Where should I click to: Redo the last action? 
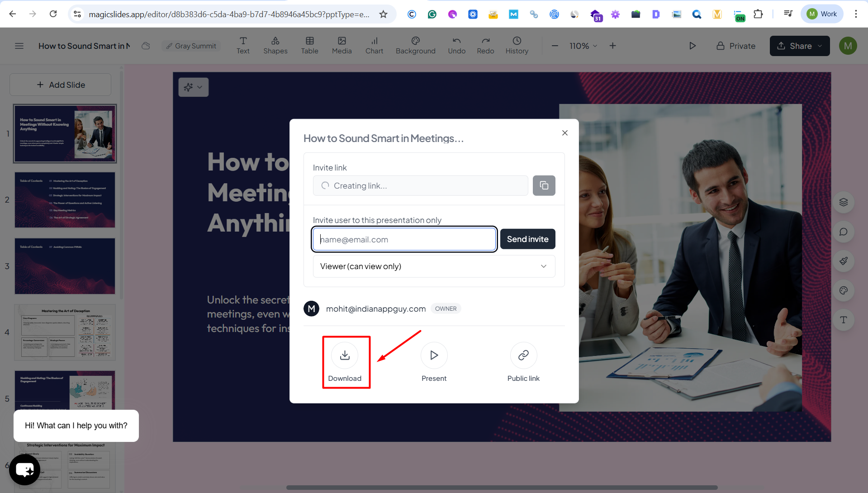pos(485,46)
